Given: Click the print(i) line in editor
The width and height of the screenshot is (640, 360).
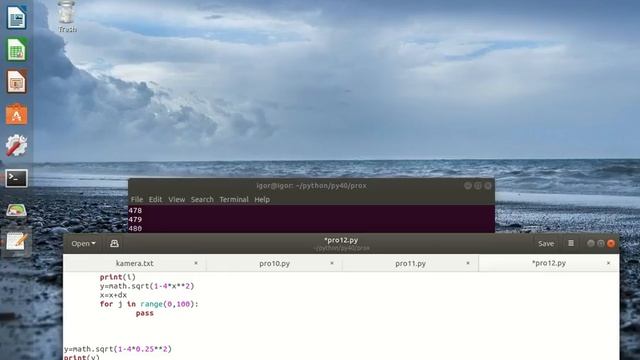Looking at the screenshot, I should (x=118, y=277).
